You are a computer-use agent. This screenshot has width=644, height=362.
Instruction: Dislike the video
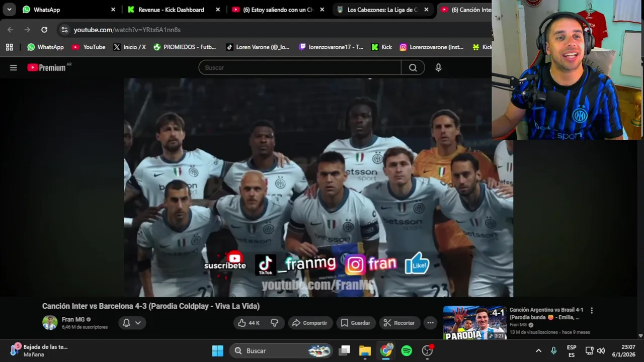tap(274, 323)
